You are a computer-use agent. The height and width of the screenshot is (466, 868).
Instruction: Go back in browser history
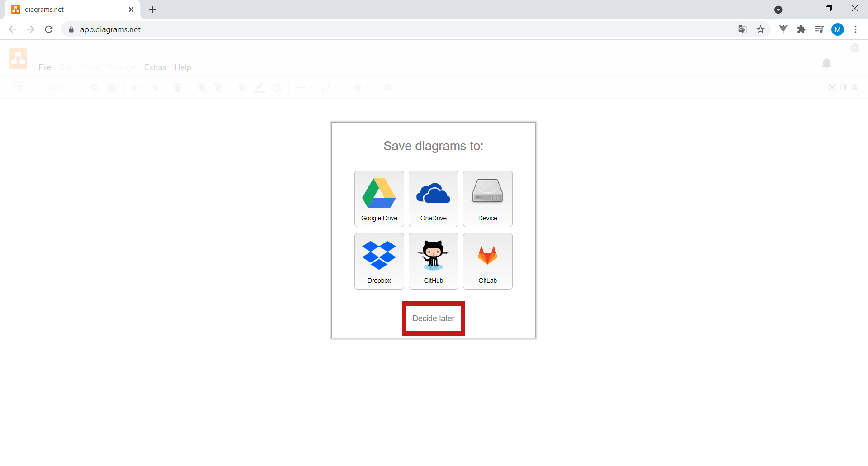[13, 29]
